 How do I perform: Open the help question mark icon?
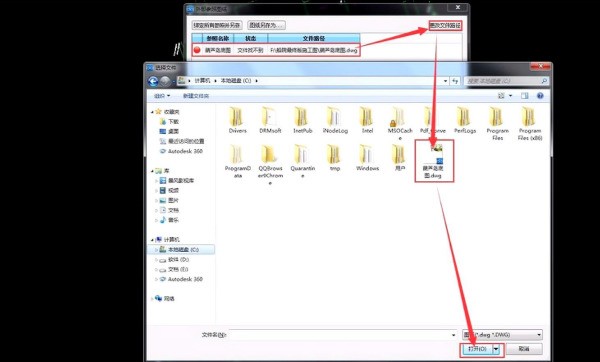[540, 96]
